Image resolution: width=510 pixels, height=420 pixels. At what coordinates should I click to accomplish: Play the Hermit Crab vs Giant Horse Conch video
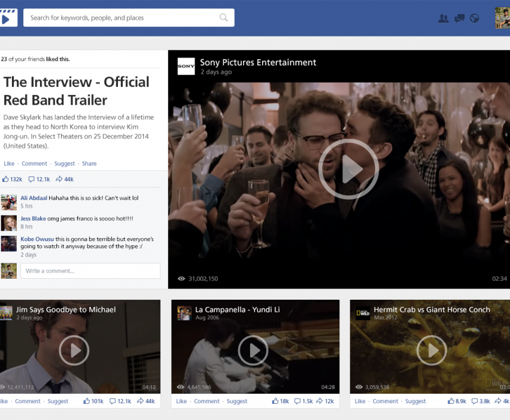point(431,350)
